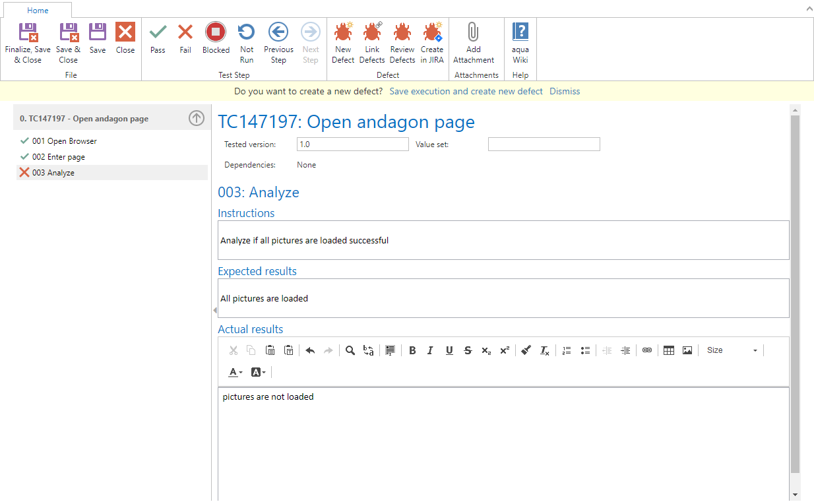Toggle underline formatting in editor
814x504 pixels.
(449, 351)
